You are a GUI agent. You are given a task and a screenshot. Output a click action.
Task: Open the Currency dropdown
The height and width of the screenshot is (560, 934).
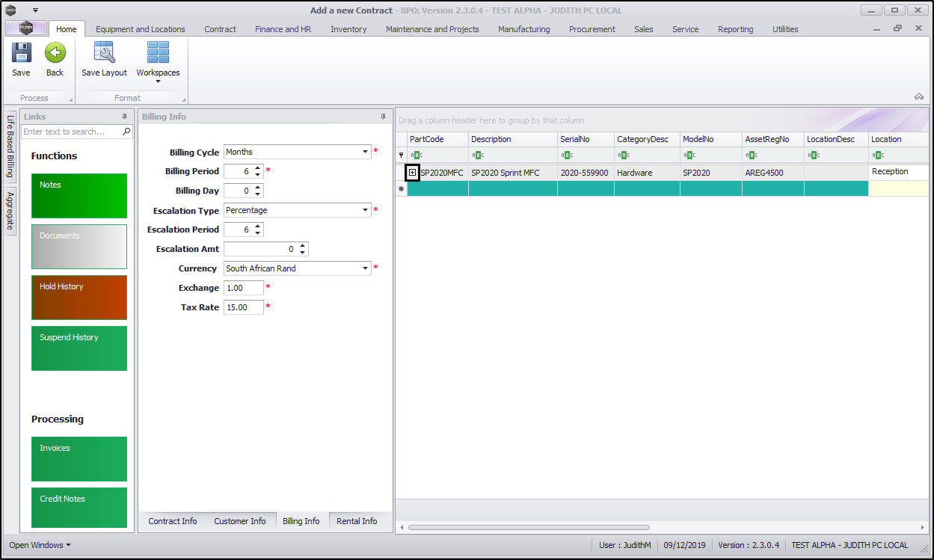pyautogui.click(x=365, y=268)
